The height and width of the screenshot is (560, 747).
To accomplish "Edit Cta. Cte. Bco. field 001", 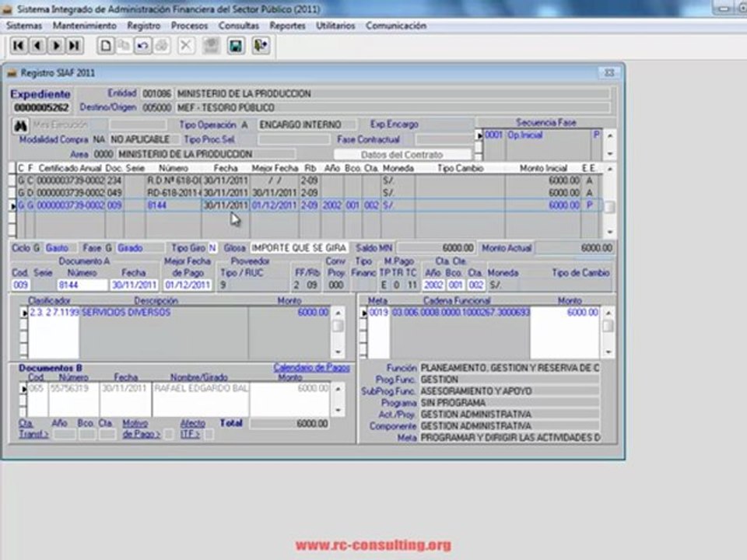I will [x=456, y=285].
